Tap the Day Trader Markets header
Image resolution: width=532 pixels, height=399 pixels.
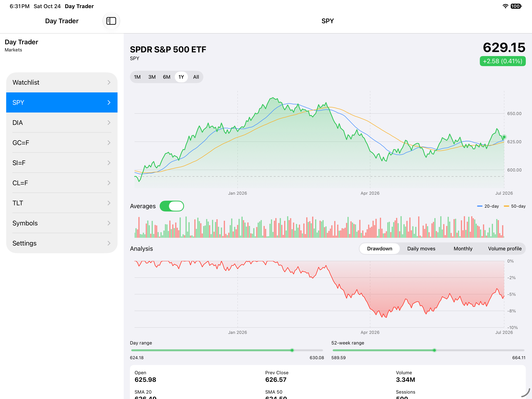[21, 45]
